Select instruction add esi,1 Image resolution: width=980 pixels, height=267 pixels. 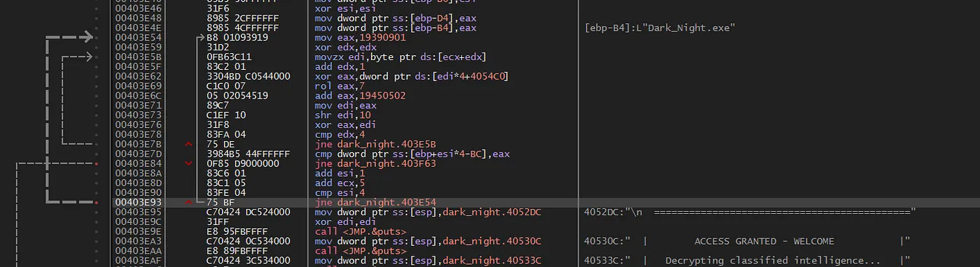point(343,173)
